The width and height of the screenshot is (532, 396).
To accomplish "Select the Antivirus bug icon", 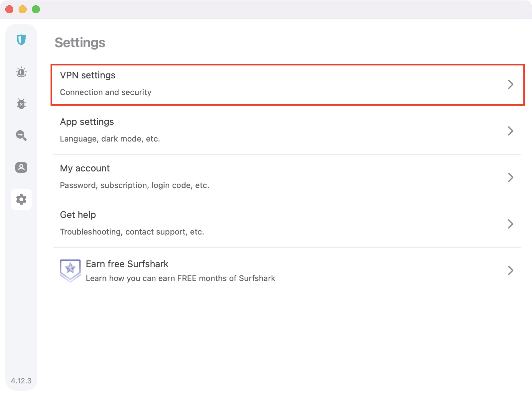I will tap(21, 104).
